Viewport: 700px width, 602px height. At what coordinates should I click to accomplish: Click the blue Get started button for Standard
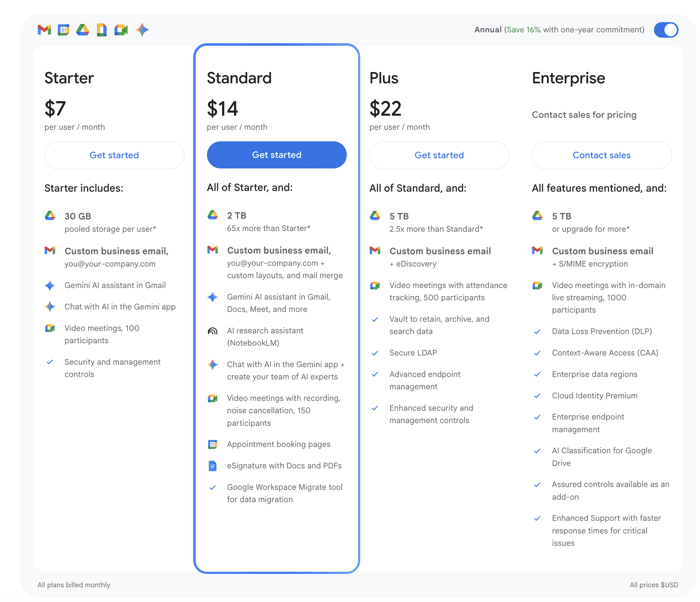click(277, 155)
